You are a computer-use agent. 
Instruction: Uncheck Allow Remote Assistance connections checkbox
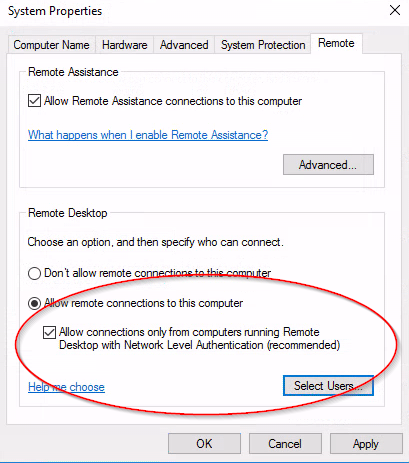(x=35, y=101)
